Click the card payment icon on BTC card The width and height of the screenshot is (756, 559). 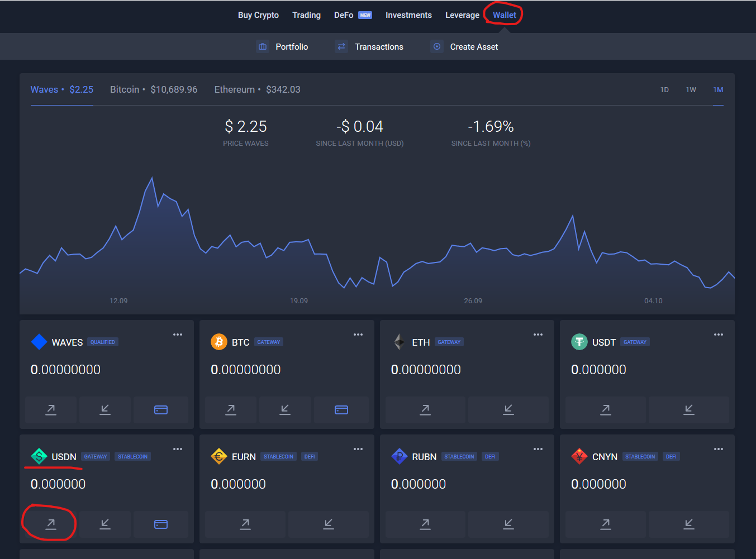[x=341, y=410]
